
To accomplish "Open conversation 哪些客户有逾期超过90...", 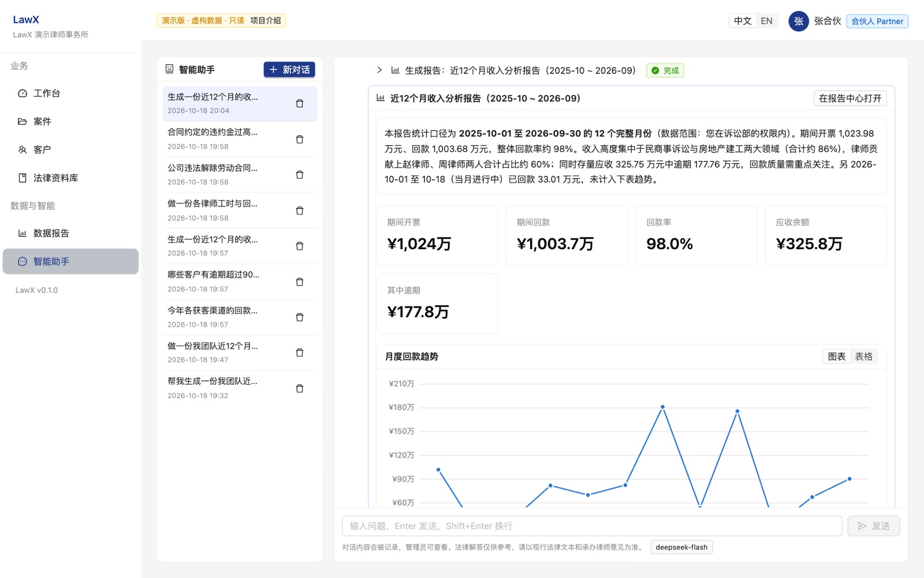I will (240, 281).
